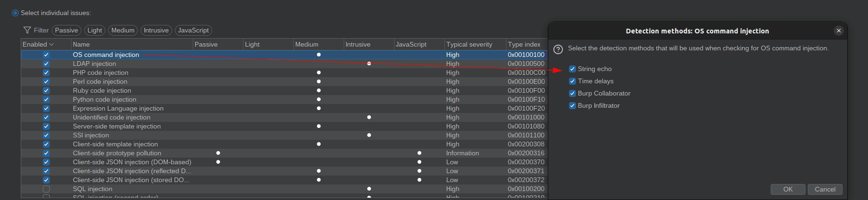868x200 pixels.
Task: Click the filter funnel icon
Action: point(27,30)
